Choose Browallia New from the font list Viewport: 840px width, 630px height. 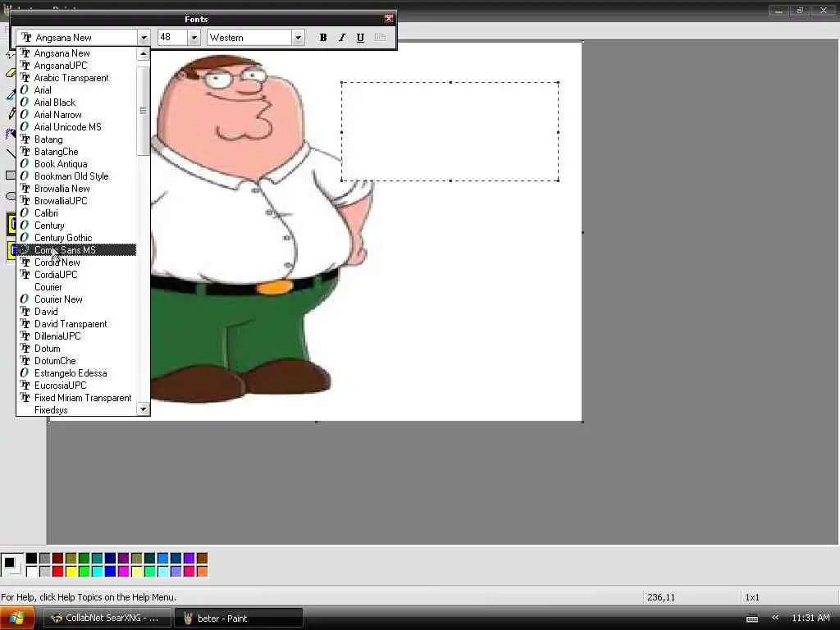click(x=76, y=189)
